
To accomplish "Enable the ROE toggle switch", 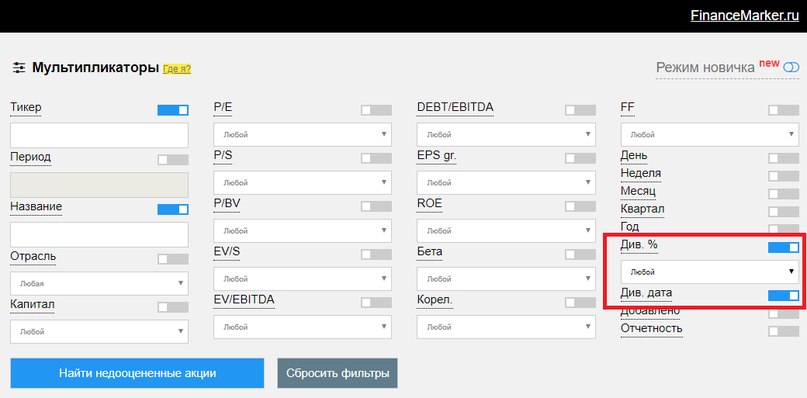I will click(x=580, y=206).
